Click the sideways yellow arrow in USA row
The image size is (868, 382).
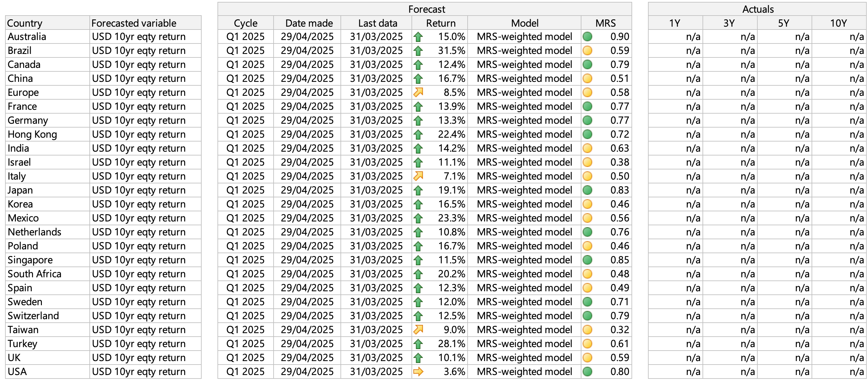(x=418, y=372)
